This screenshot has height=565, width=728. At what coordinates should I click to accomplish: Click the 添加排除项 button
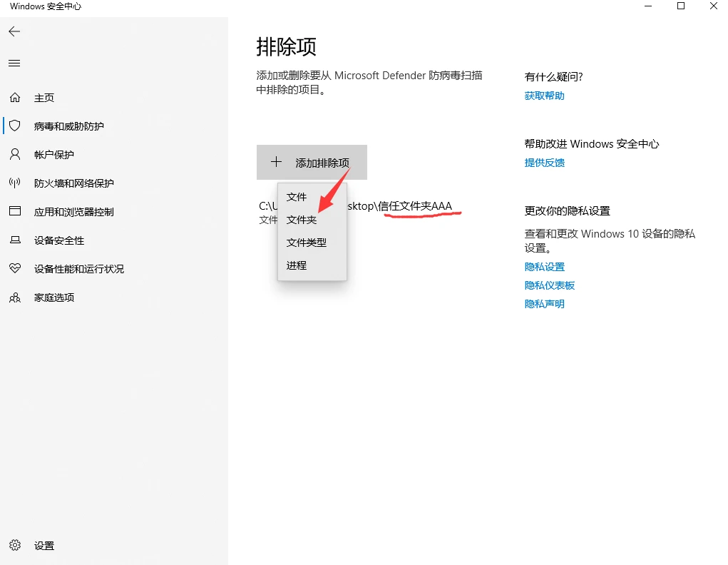tap(312, 162)
